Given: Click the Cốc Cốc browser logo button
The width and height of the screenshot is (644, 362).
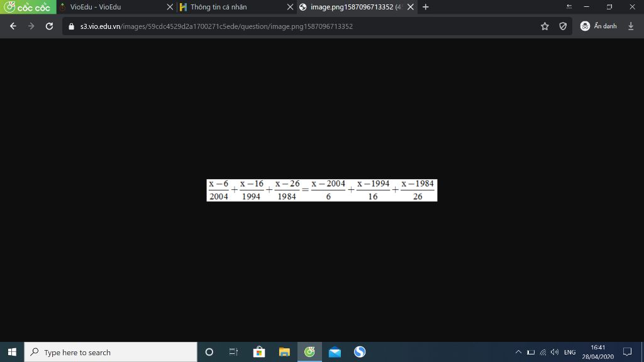Looking at the screenshot, I should [x=28, y=7].
